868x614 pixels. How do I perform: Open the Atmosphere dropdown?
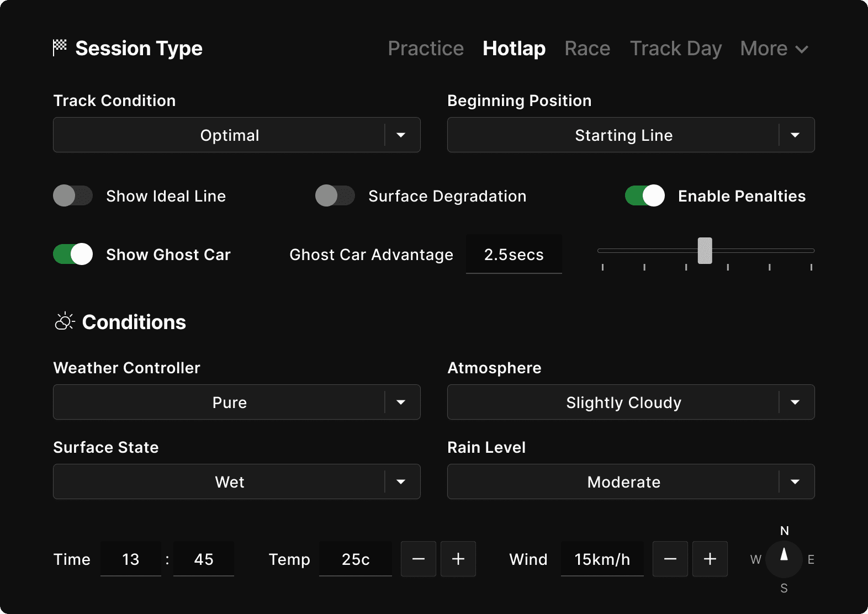pyautogui.click(x=631, y=402)
